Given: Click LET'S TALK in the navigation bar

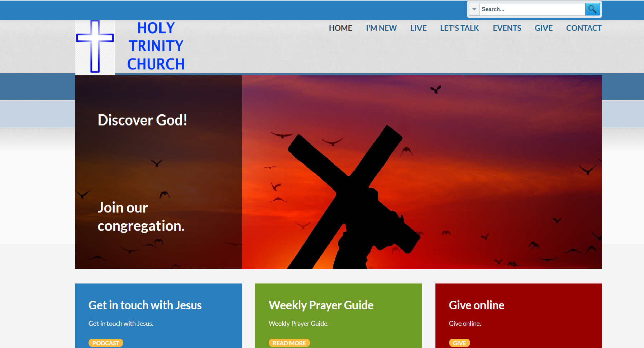Looking at the screenshot, I should click(x=459, y=28).
